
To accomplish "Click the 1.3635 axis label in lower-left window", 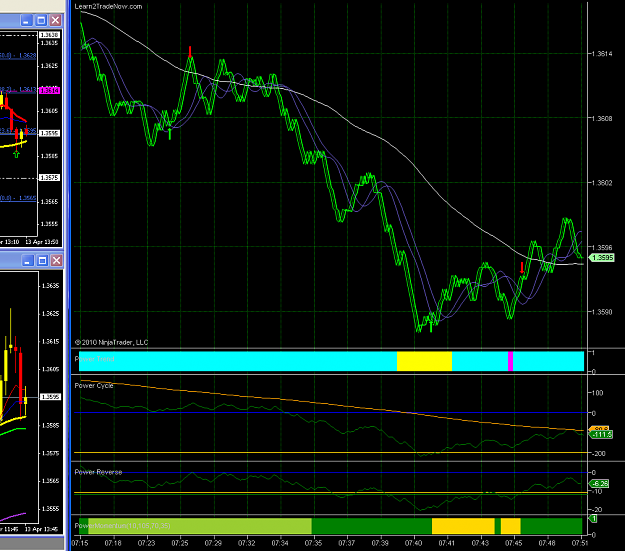I will [50, 286].
